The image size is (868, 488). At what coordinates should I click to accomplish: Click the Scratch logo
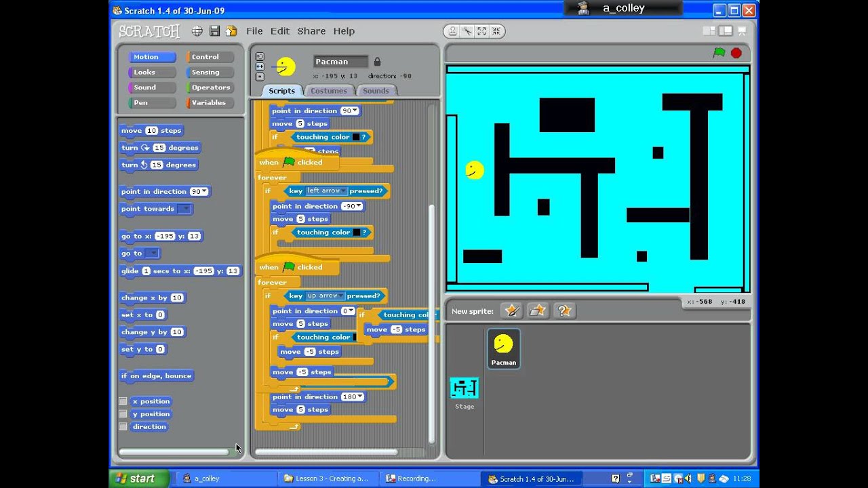[149, 31]
